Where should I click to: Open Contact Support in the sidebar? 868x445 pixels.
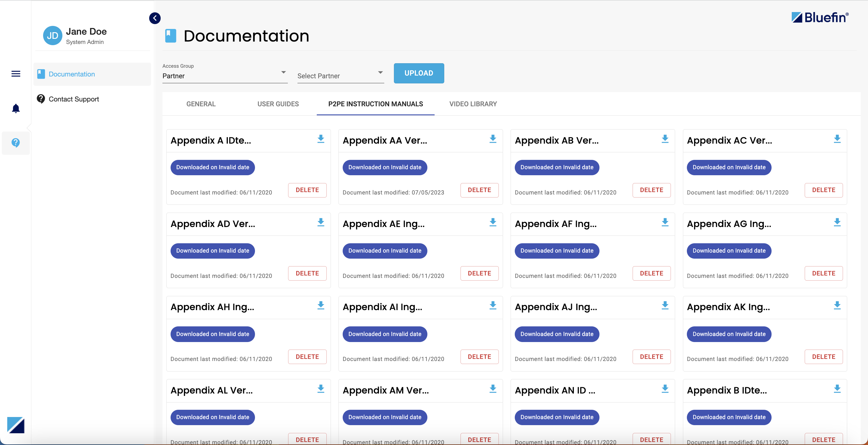click(74, 99)
